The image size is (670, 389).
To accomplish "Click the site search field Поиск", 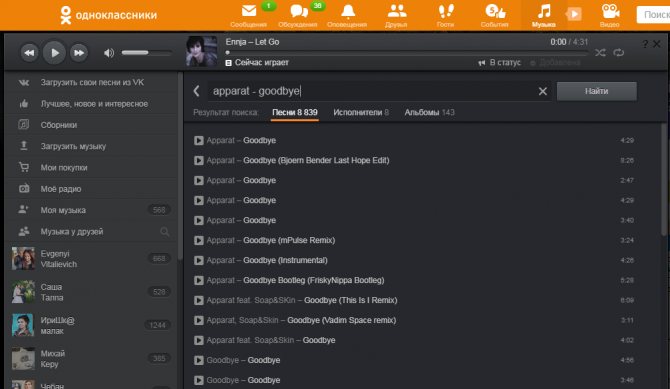I will [x=653, y=15].
